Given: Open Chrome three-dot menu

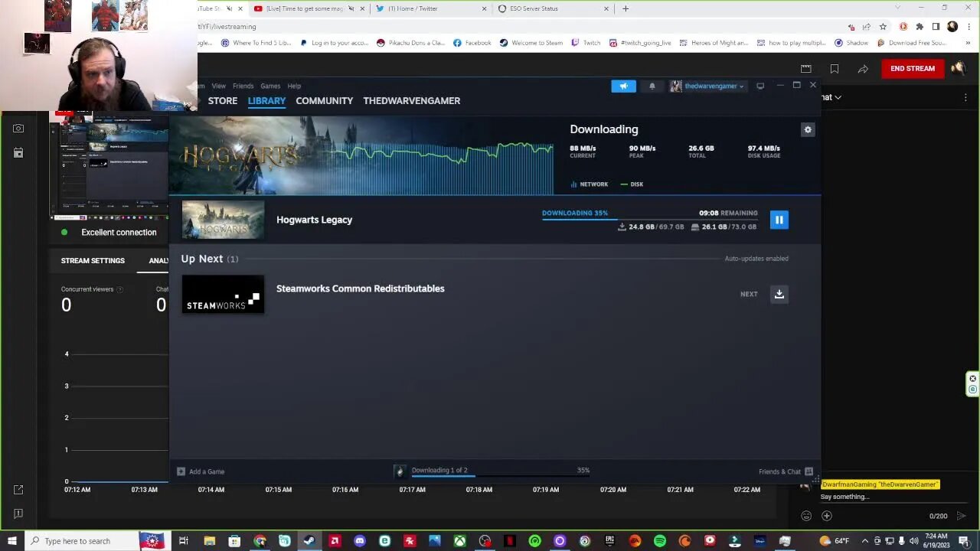Looking at the screenshot, I should pos(969,26).
